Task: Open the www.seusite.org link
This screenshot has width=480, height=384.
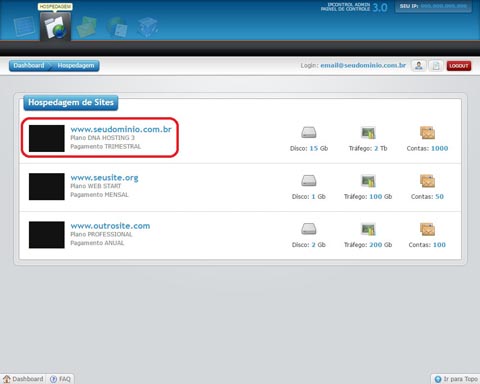Action: (x=104, y=177)
